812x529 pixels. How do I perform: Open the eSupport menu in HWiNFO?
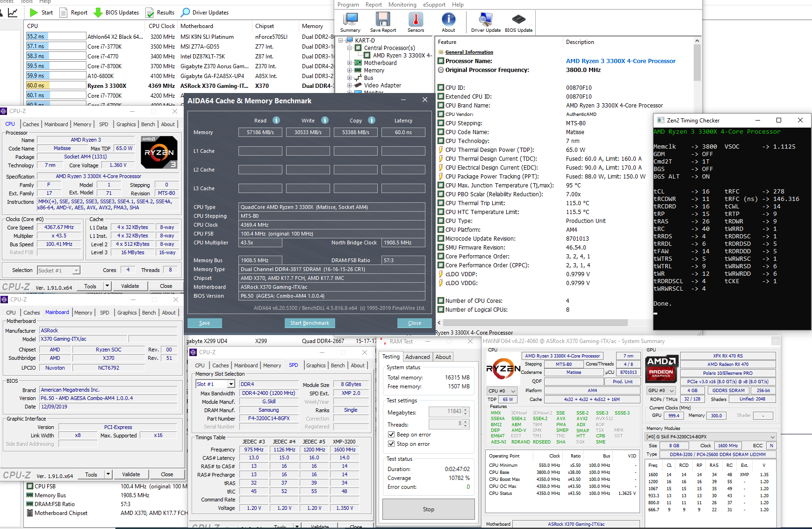(x=434, y=5)
